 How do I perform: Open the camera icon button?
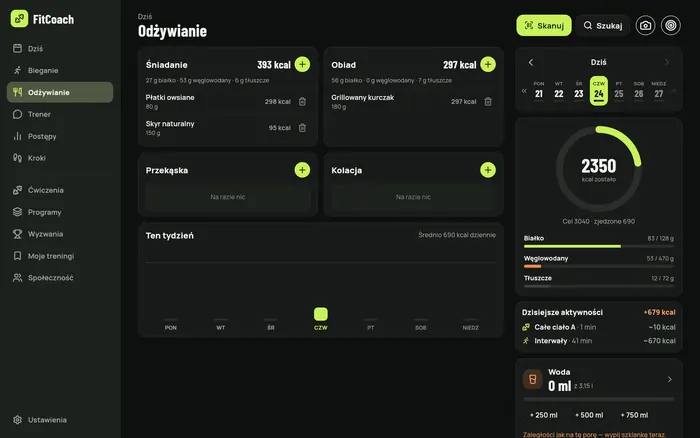coord(645,25)
